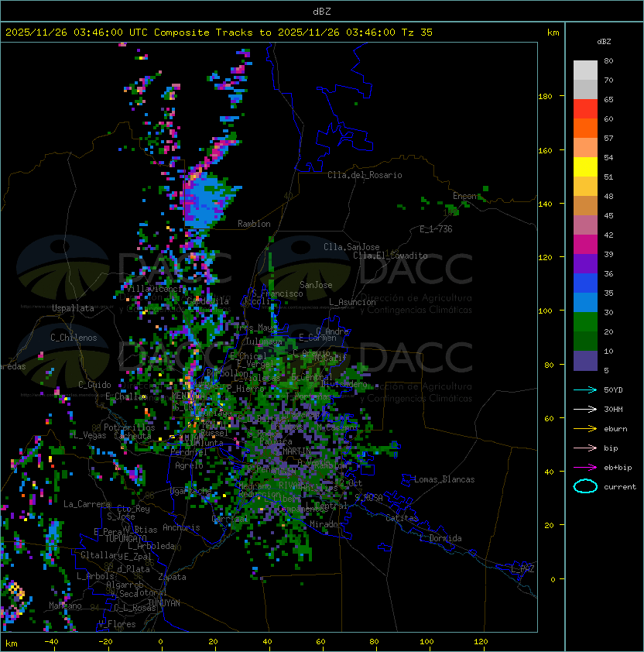This screenshot has width=644, height=652.
Task: Click the 'C_Guido' map label
Action: (94, 385)
